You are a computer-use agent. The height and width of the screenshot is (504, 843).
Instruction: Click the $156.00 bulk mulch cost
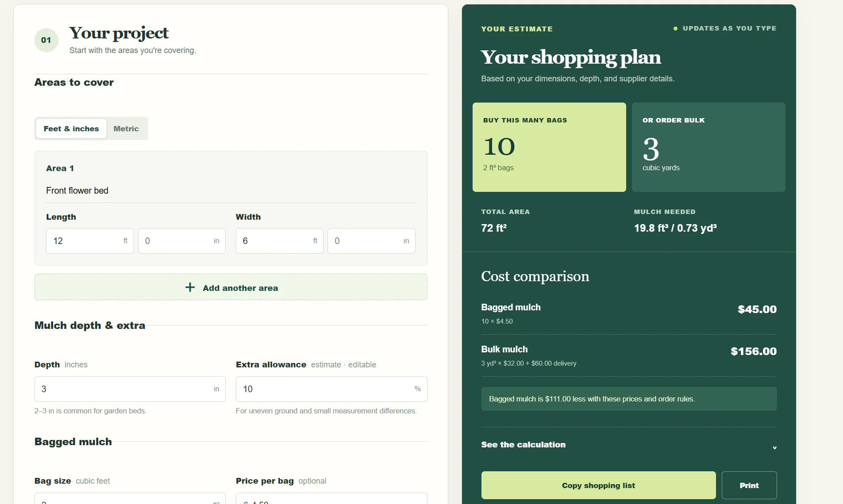[754, 351]
